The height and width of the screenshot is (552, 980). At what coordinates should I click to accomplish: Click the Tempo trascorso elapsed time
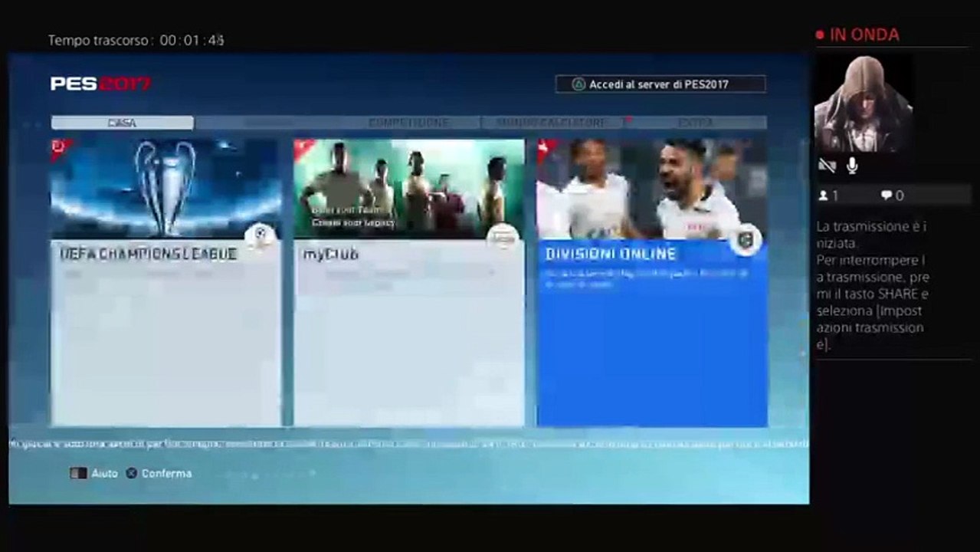(136, 41)
